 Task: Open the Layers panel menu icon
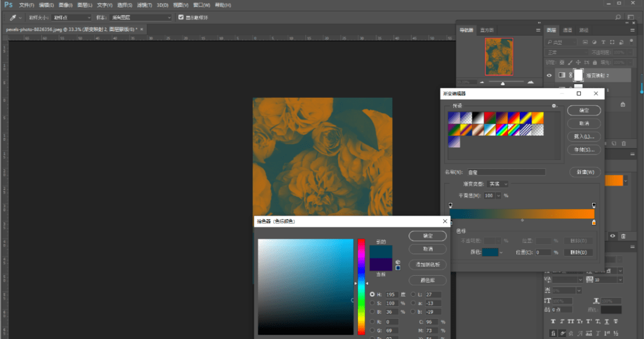632,30
